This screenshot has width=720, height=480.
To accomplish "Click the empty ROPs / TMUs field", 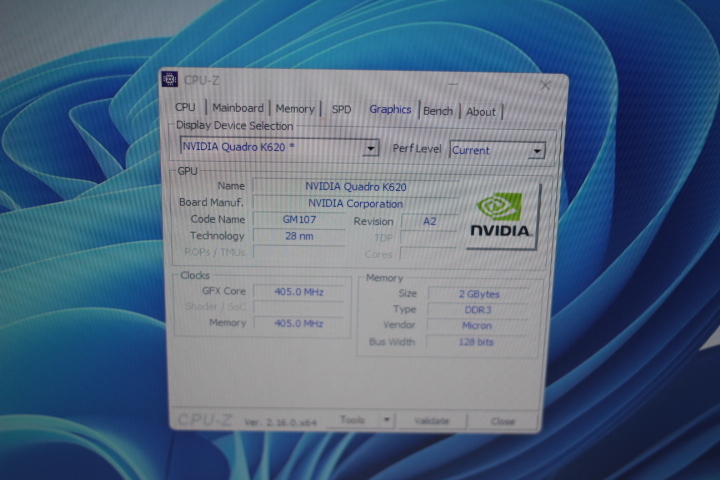I will tap(299, 252).
